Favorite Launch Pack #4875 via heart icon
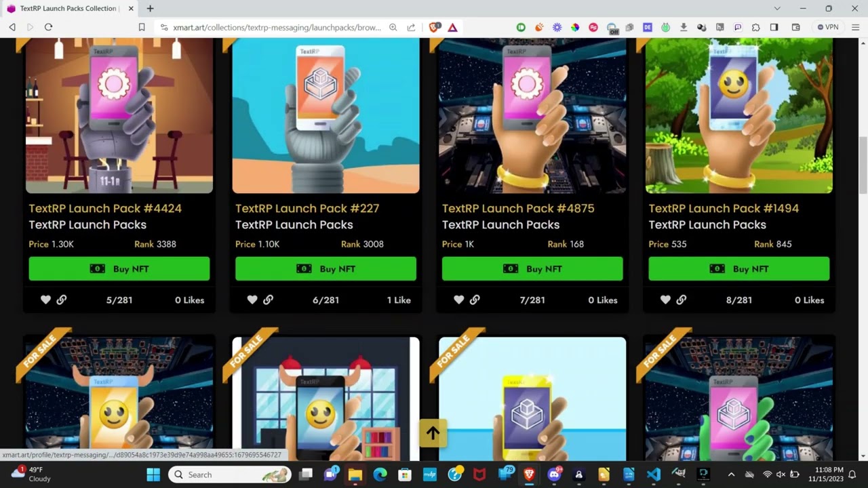The image size is (868, 488). point(458,300)
